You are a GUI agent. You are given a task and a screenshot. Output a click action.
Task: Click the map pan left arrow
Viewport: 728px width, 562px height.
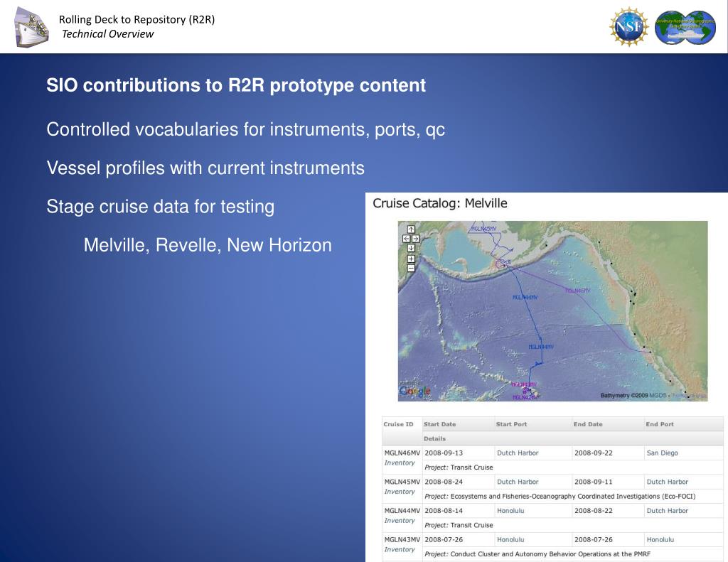pyautogui.click(x=406, y=239)
